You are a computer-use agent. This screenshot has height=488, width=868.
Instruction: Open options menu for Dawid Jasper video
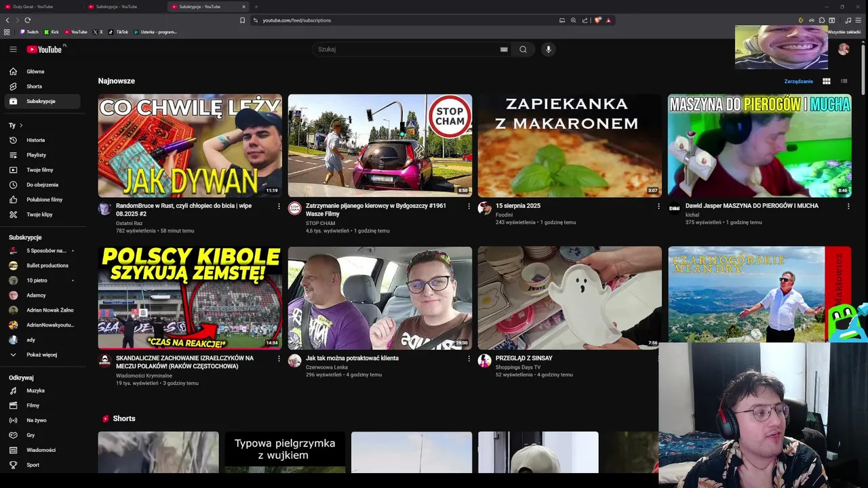(x=848, y=206)
